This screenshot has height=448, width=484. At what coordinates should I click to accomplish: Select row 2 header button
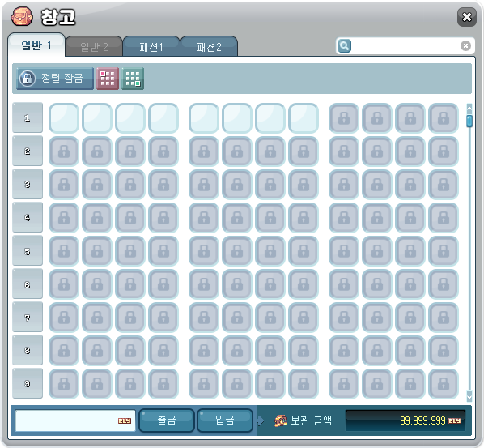coord(28,151)
